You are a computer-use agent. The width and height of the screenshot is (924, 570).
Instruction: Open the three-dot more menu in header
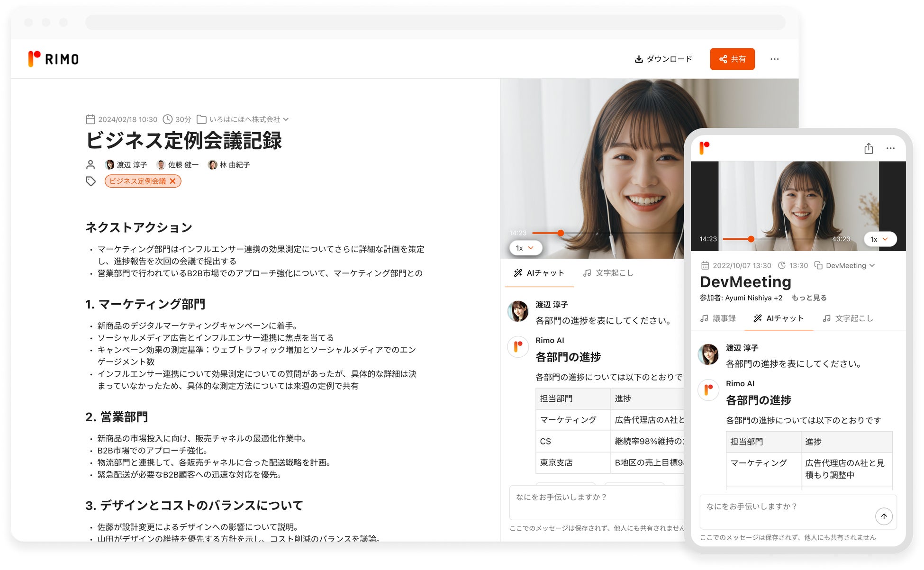pyautogui.click(x=774, y=59)
